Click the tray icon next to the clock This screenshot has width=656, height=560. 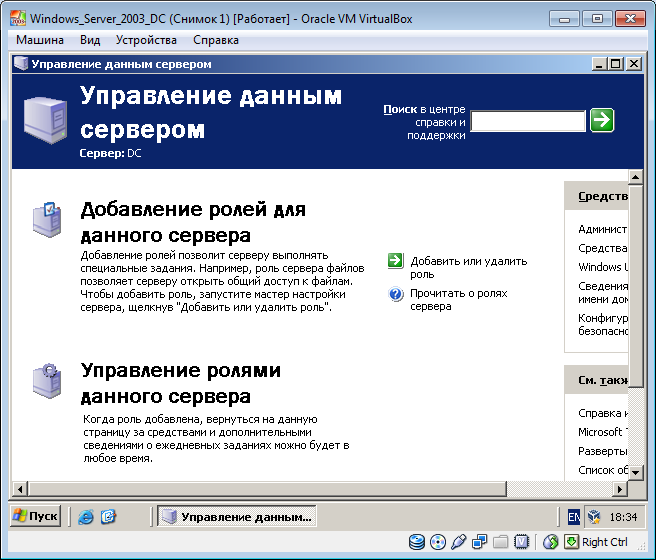[x=594, y=517]
